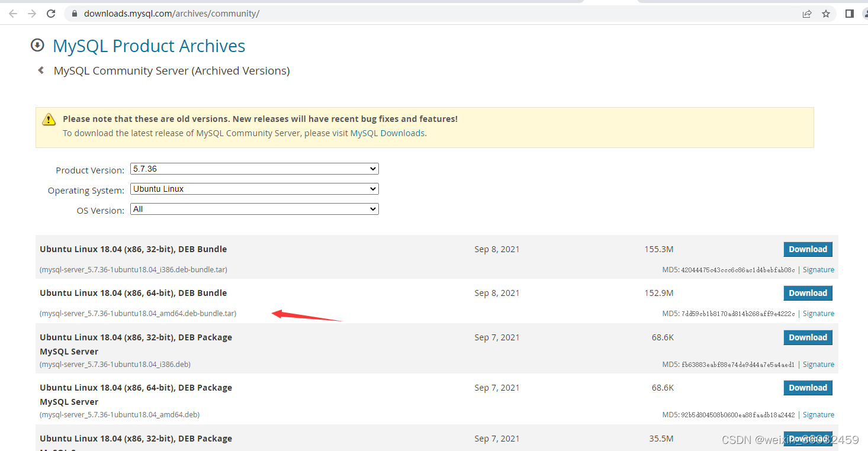Open the OS Version dropdown
This screenshot has height=451, width=868.
[x=254, y=209]
